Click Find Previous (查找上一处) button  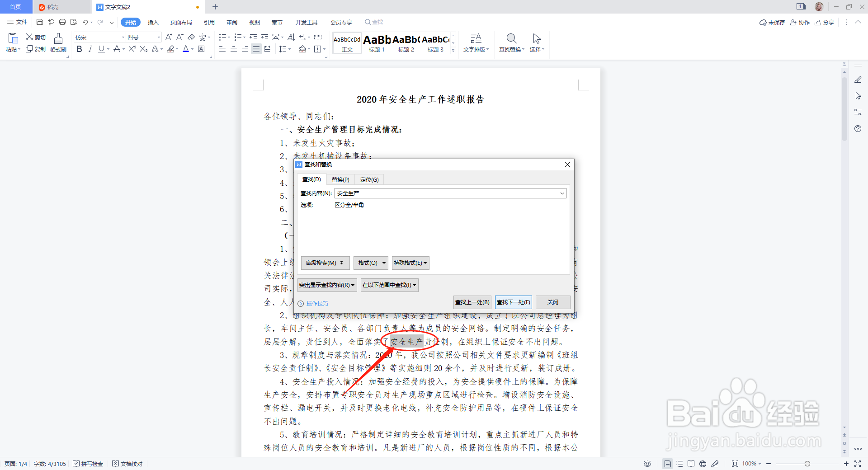tap(472, 302)
